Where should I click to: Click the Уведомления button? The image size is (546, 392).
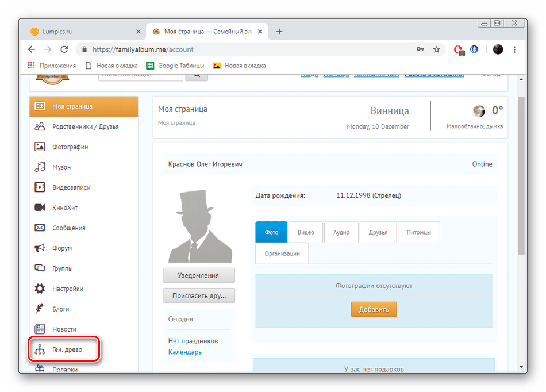(199, 275)
